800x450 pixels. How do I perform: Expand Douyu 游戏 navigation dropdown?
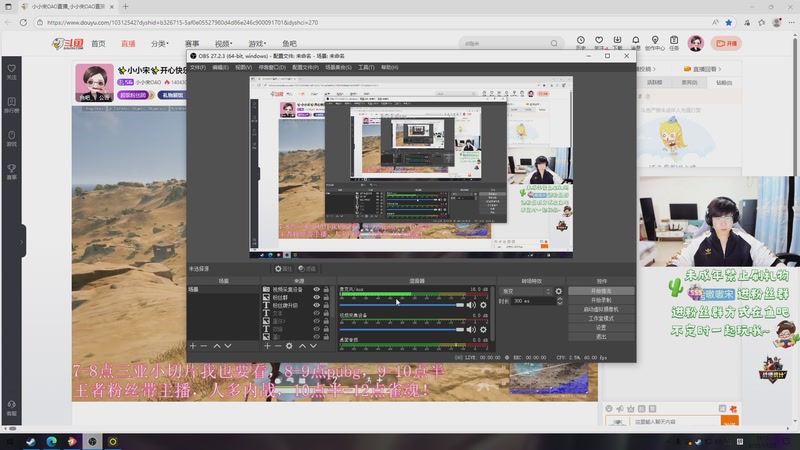pos(257,44)
